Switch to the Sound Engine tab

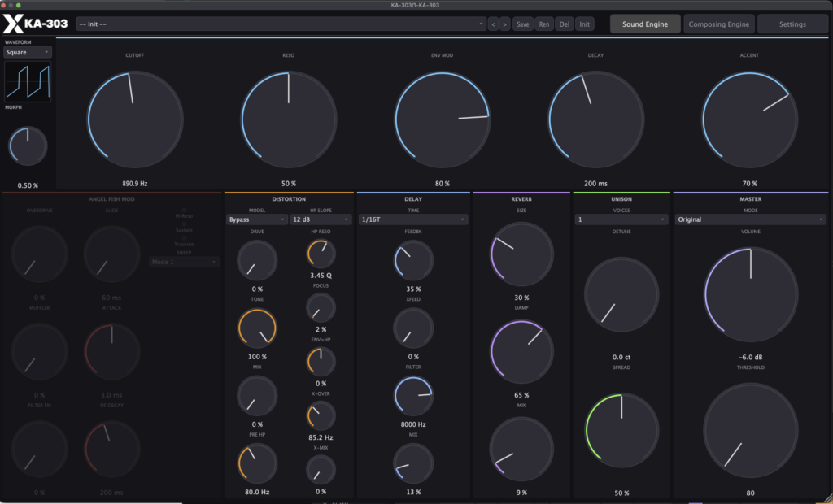(x=645, y=24)
